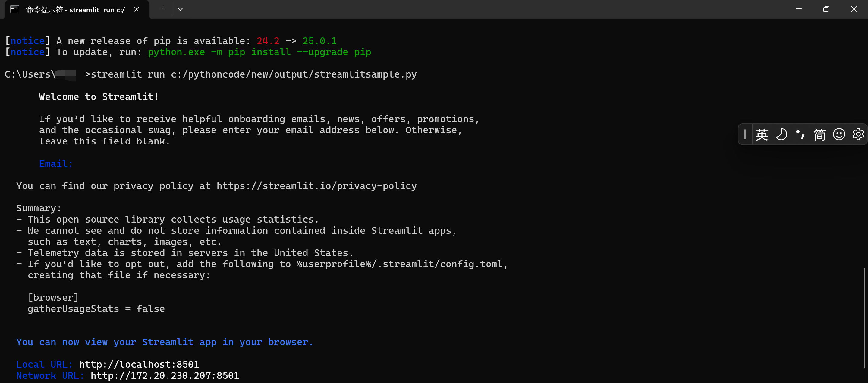Click the 'Welcome to Streamlit!' heading text
Image resolution: width=868 pixels, height=383 pixels.
click(x=99, y=97)
